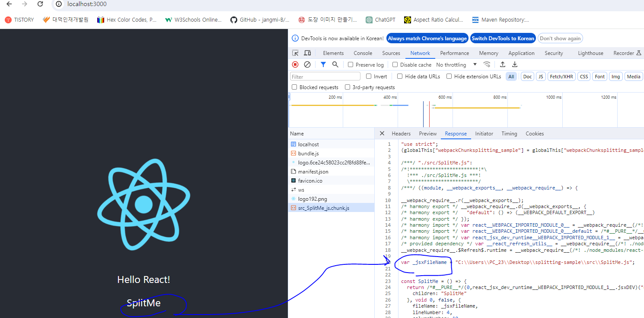Switch to the Console tab

pyautogui.click(x=363, y=53)
